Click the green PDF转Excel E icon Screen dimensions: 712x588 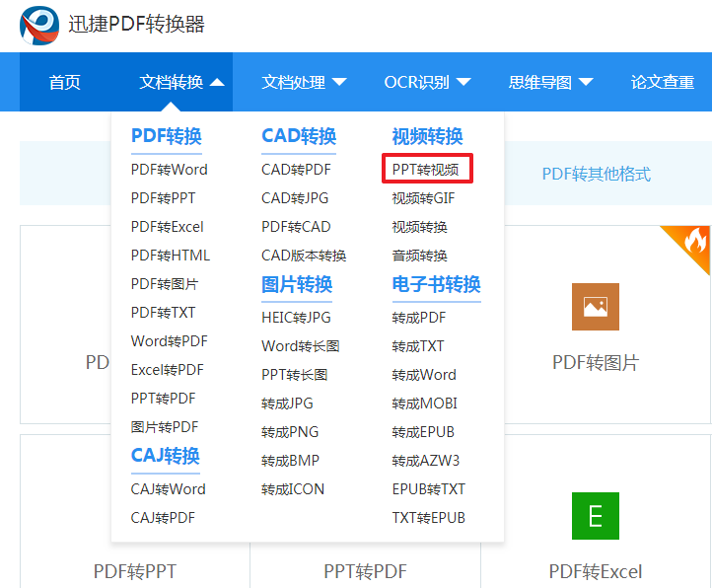point(596,516)
